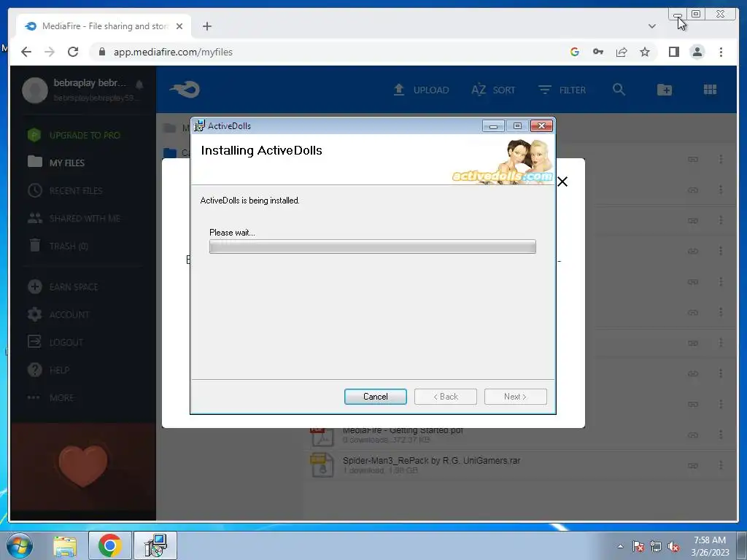Viewport: 747px width, 560px height.
Task: Open a new Chrome tab with plus
Action: tap(206, 26)
